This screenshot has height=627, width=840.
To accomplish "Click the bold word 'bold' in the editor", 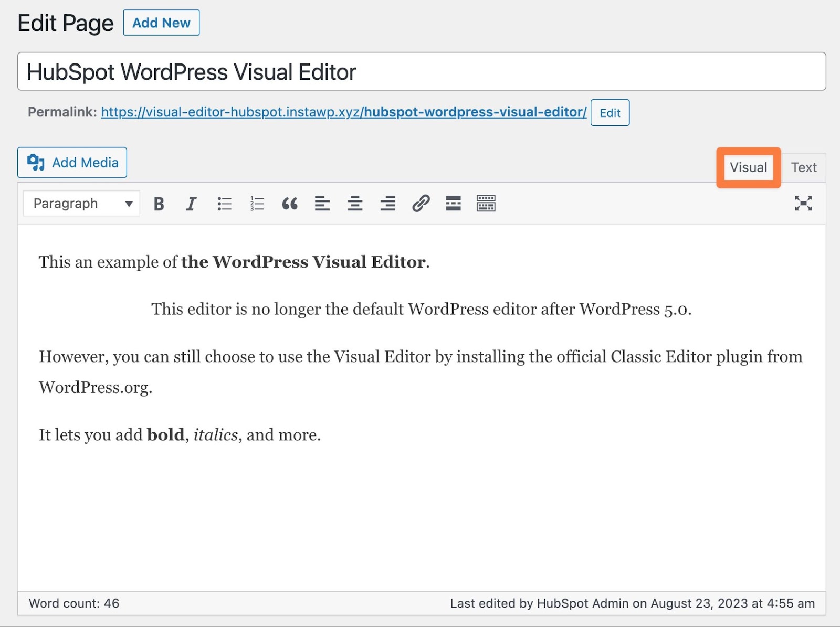I will pyautogui.click(x=165, y=435).
